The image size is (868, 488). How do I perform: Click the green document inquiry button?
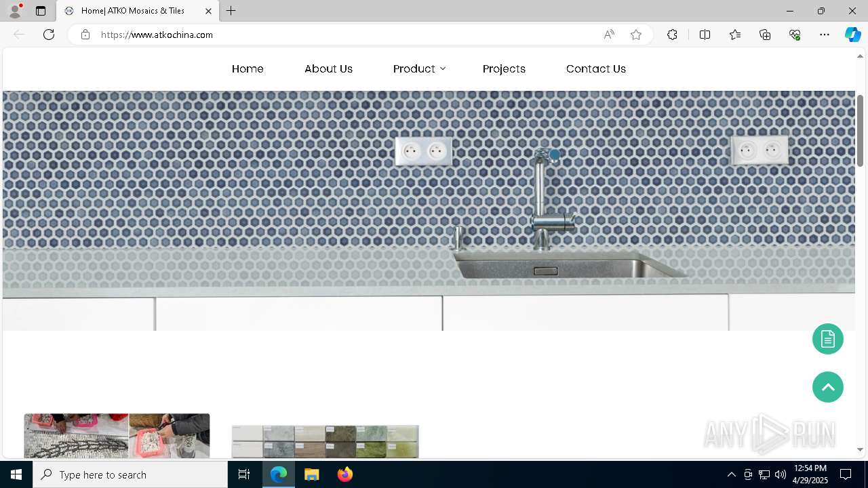coord(828,339)
